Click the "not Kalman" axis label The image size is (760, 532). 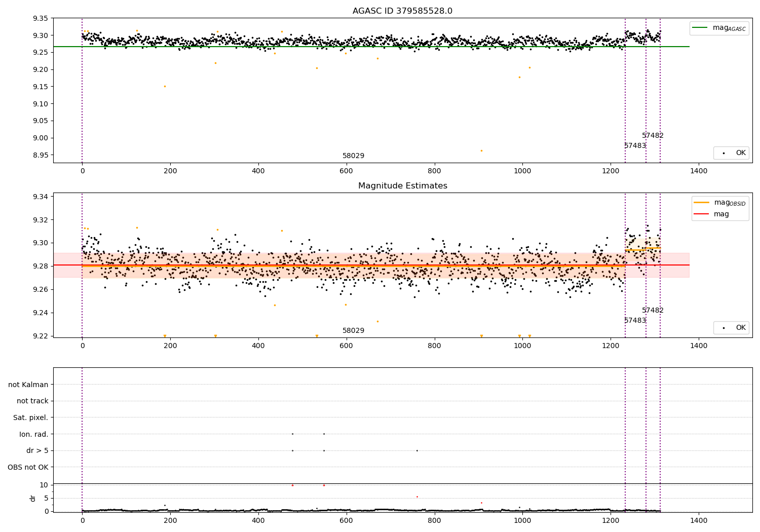(x=28, y=385)
